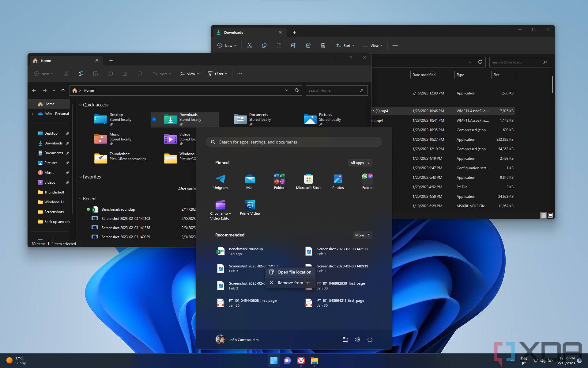Click More button in Recommended section
The image size is (588, 368).
(x=362, y=235)
